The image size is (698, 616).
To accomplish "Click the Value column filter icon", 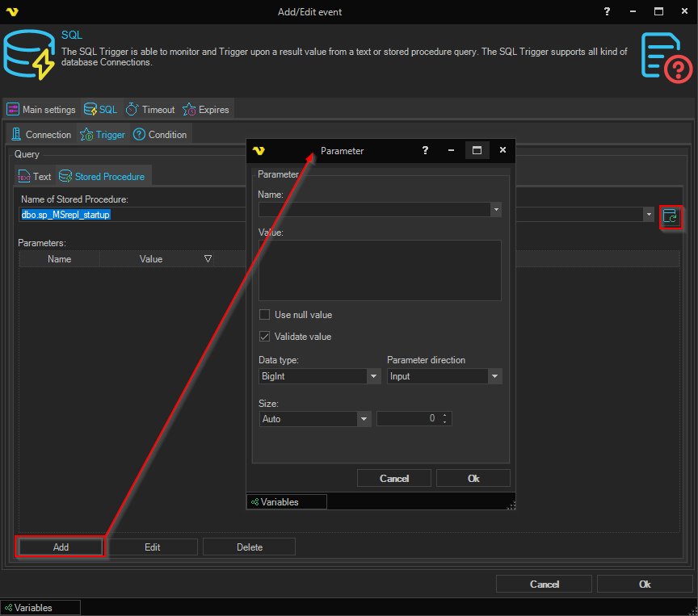I will pos(208,259).
